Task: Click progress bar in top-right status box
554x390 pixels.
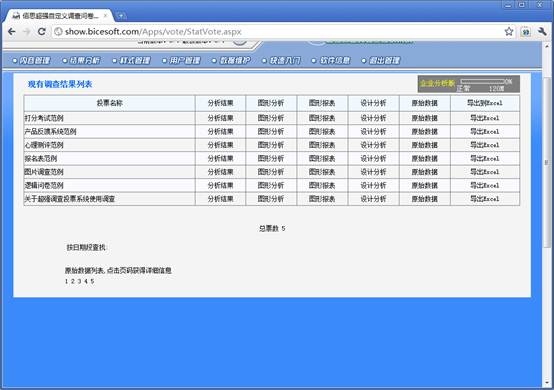Action: point(483,82)
